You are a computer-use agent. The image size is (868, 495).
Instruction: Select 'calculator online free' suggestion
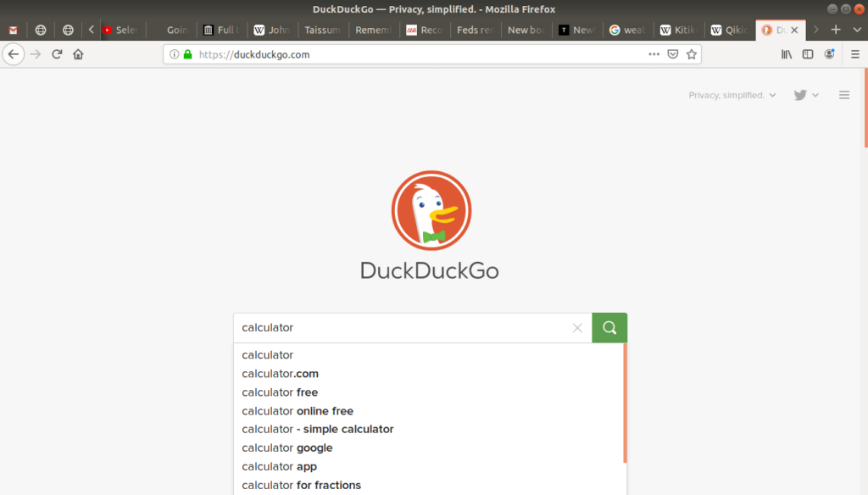[429, 411]
